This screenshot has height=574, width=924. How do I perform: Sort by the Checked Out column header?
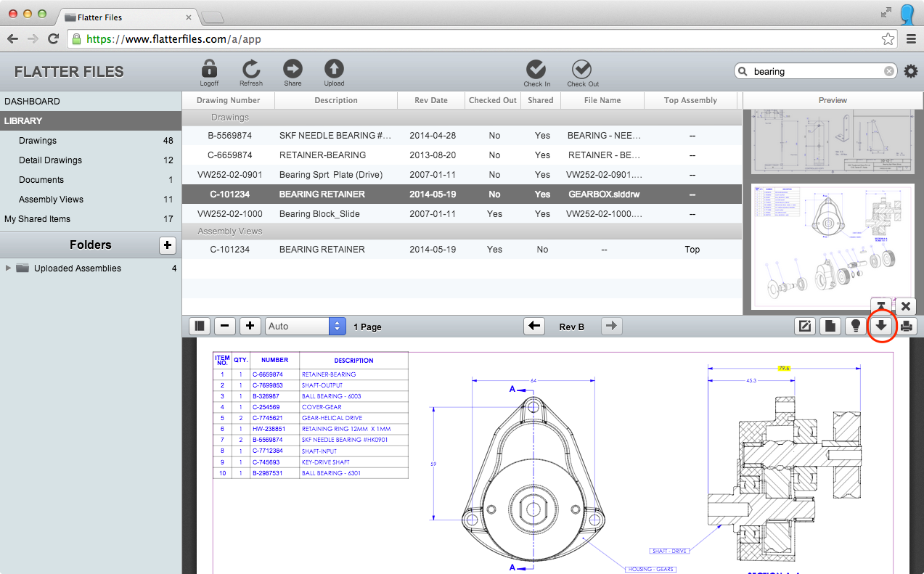[x=493, y=100]
